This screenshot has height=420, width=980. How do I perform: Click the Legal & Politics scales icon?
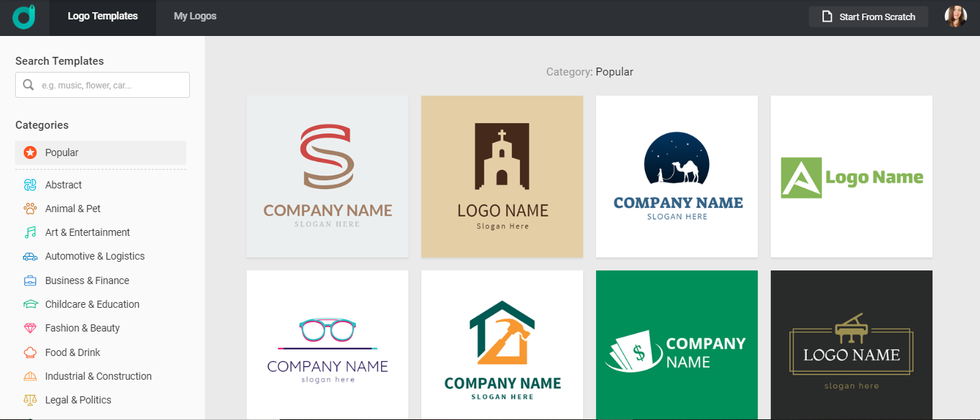(30, 400)
